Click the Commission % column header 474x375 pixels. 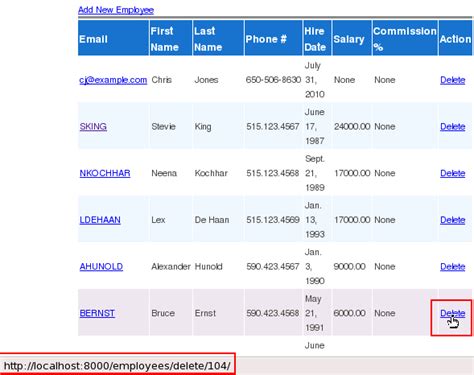[x=405, y=38]
